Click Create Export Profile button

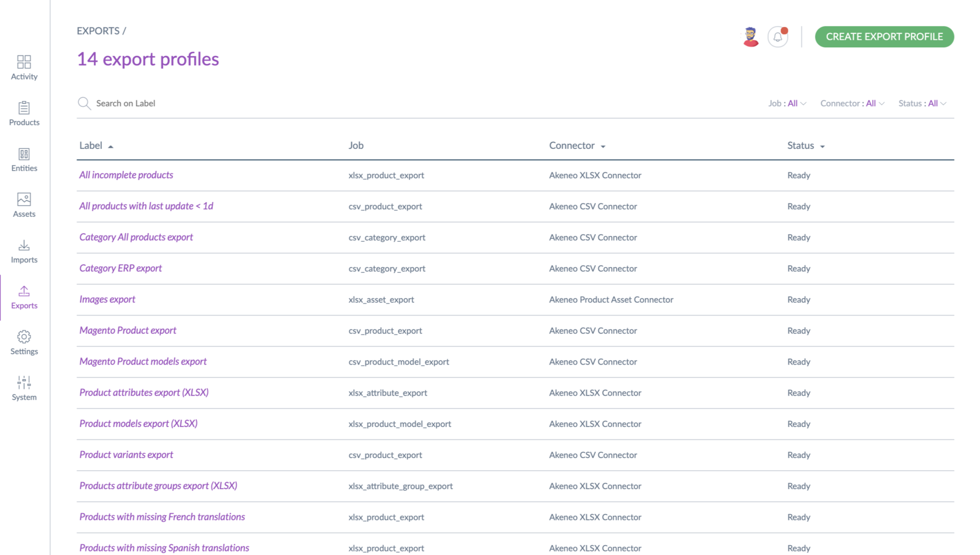tap(884, 37)
